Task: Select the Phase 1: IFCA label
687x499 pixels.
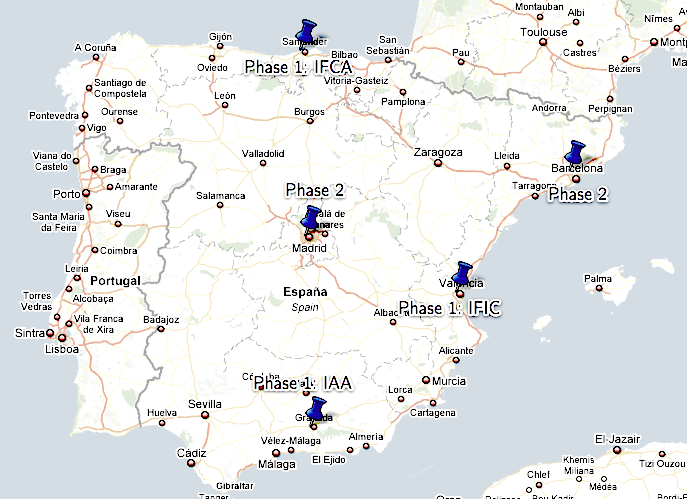Action: [298, 67]
